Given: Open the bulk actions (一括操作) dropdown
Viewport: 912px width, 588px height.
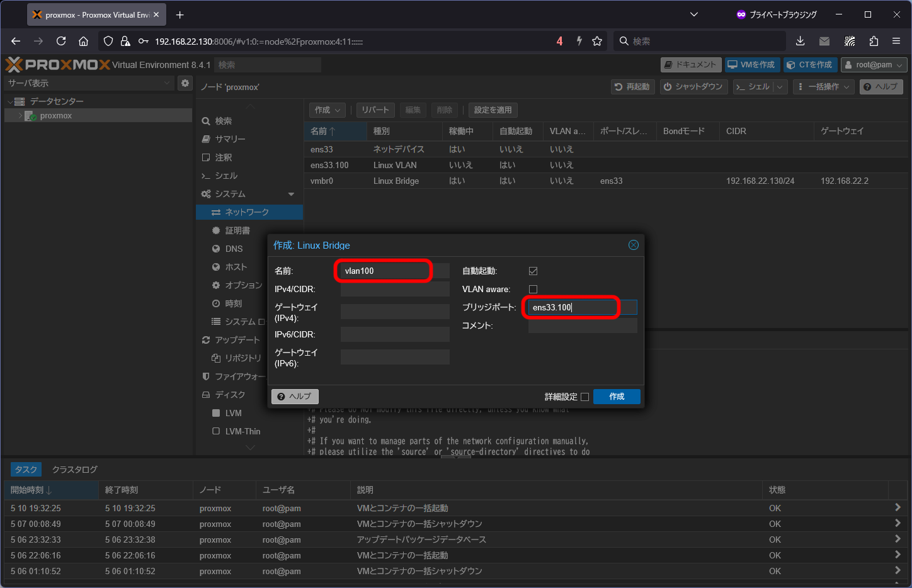Looking at the screenshot, I should (x=824, y=86).
